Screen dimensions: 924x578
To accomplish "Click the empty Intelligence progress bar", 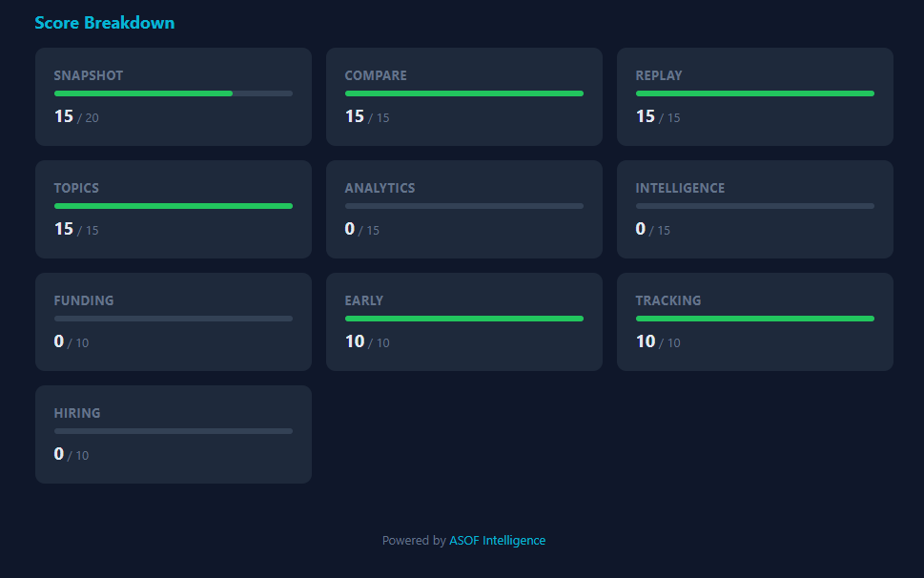I will (x=755, y=206).
